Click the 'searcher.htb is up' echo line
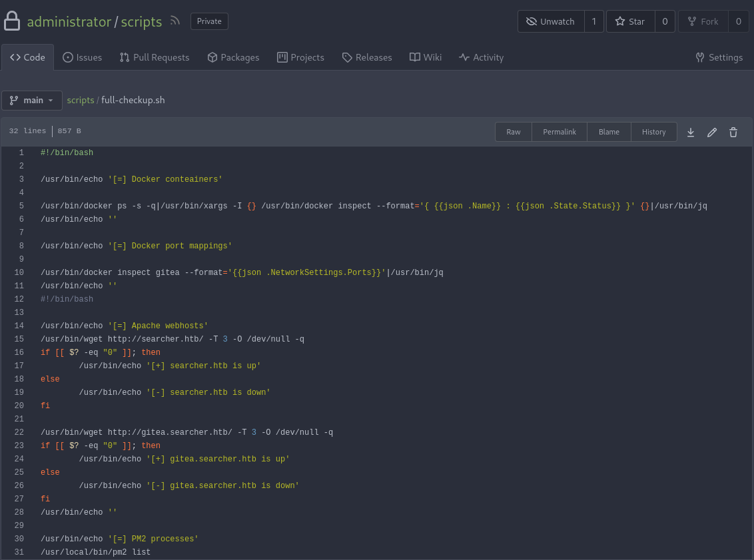The width and height of the screenshot is (754, 560). (x=170, y=366)
